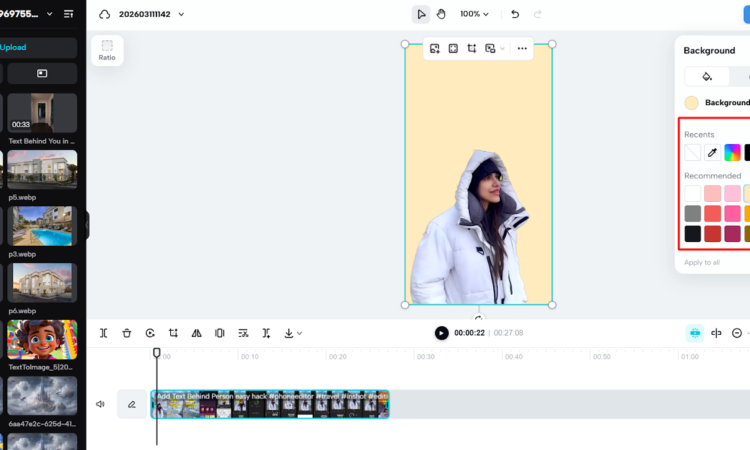Select the paint bucket color fill tab

click(x=707, y=76)
